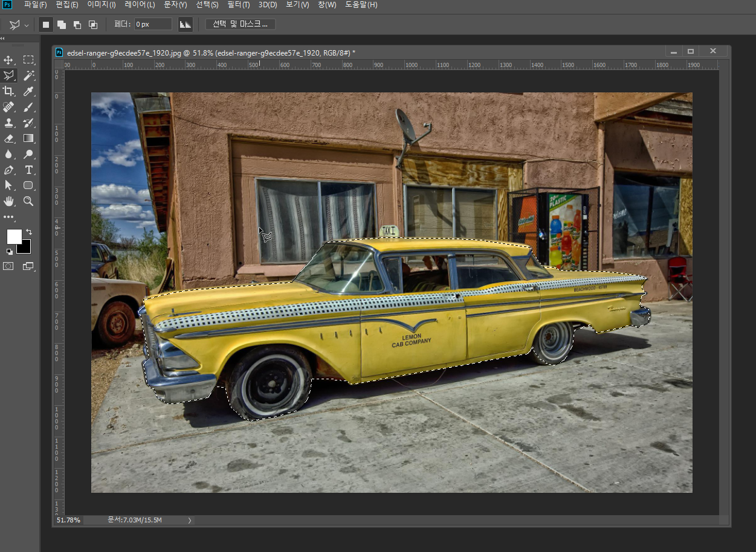
Task: Change the screen mode
Action: (28, 266)
